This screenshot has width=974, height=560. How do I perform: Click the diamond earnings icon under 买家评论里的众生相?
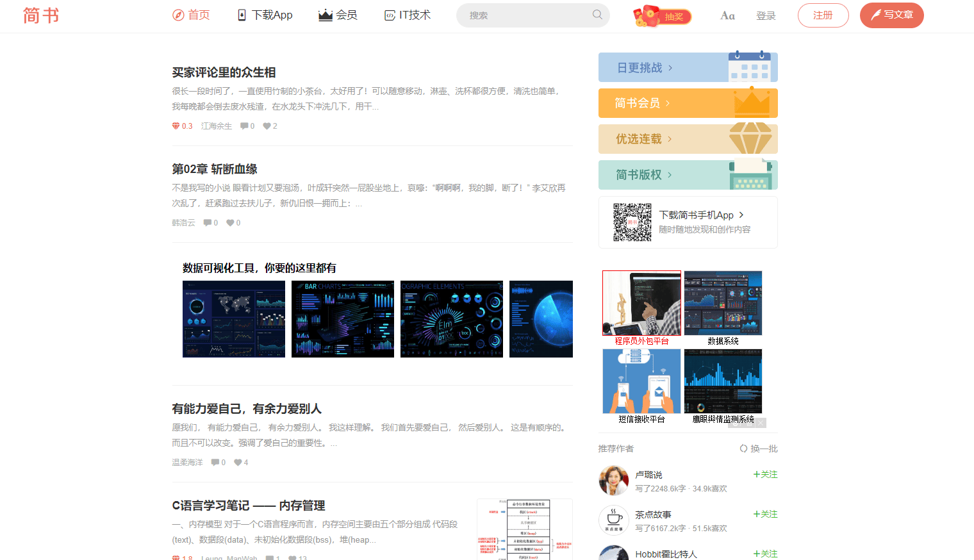click(175, 126)
